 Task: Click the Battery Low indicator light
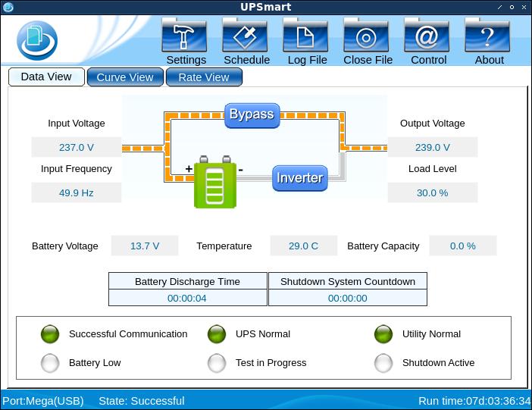tap(50, 363)
